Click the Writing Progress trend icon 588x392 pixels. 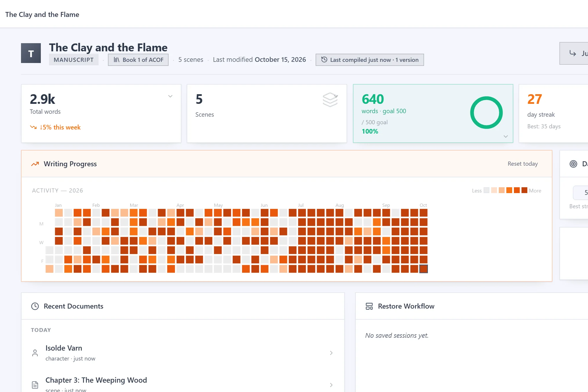coord(35,164)
